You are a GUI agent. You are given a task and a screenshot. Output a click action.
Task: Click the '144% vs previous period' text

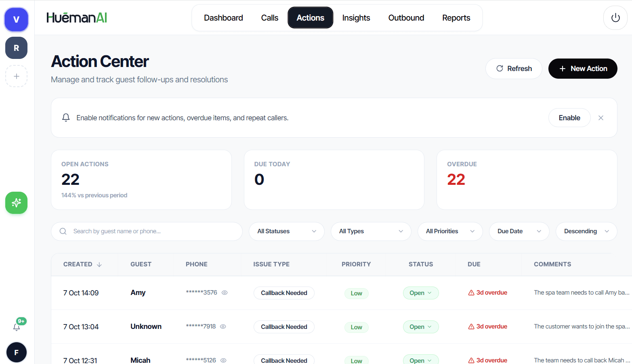[x=94, y=195]
